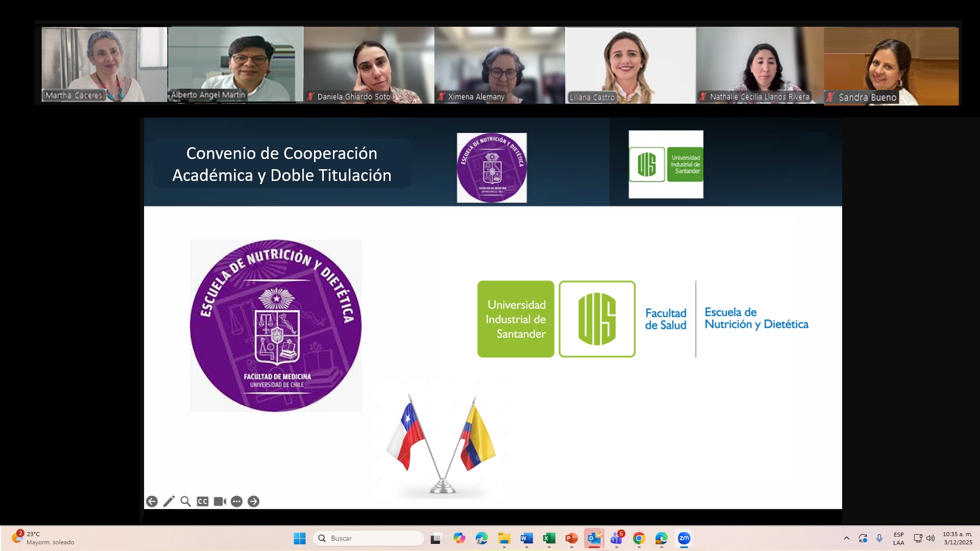Open the Edge browser icon beside Copilot
980x551 pixels.
482,538
